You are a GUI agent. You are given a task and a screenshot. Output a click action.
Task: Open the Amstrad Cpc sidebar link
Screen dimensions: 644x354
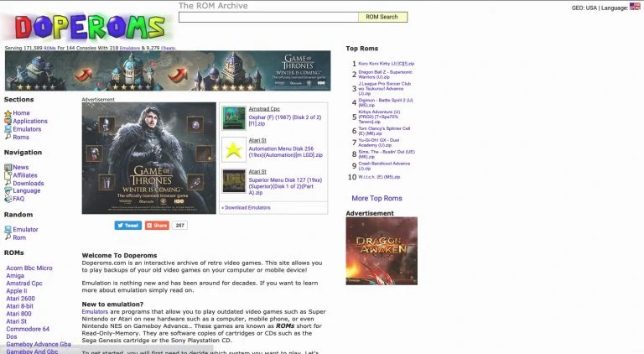(24, 284)
